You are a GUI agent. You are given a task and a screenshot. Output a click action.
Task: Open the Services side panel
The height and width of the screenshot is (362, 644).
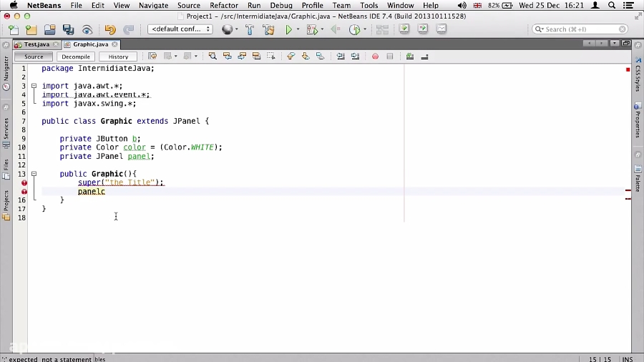[x=6, y=132]
